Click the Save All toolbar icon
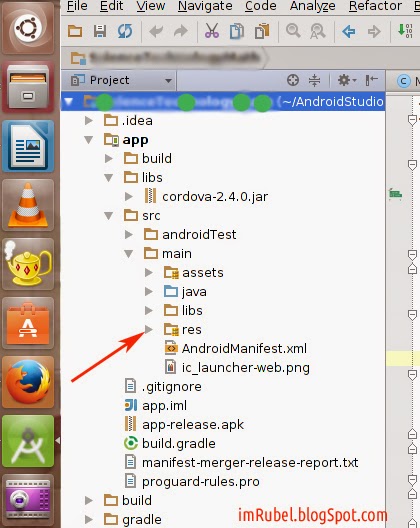Image resolution: width=420 pixels, height=528 pixels. (x=100, y=31)
